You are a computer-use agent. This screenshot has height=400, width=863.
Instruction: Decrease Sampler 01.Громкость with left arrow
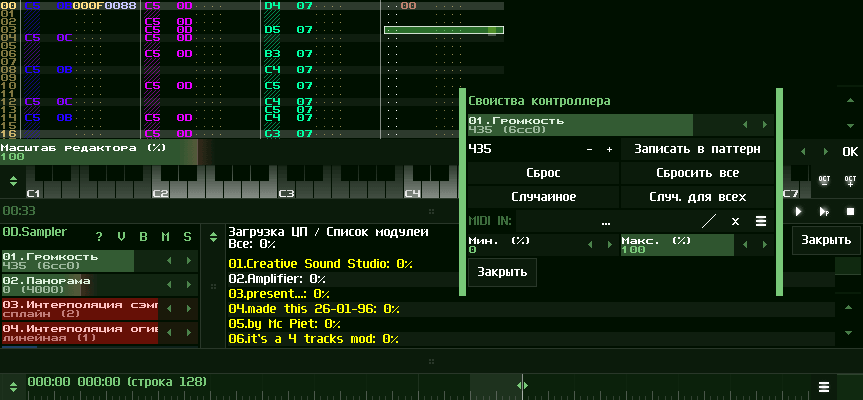coord(169,261)
